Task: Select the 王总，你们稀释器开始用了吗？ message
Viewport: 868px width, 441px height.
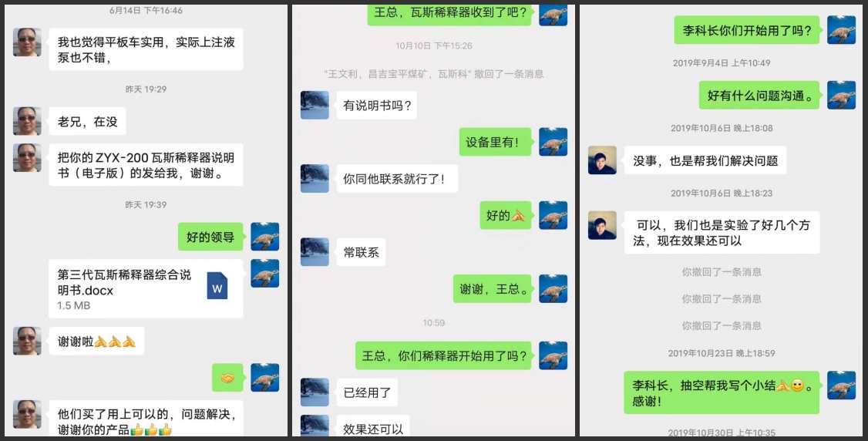Action: tap(443, 355)
